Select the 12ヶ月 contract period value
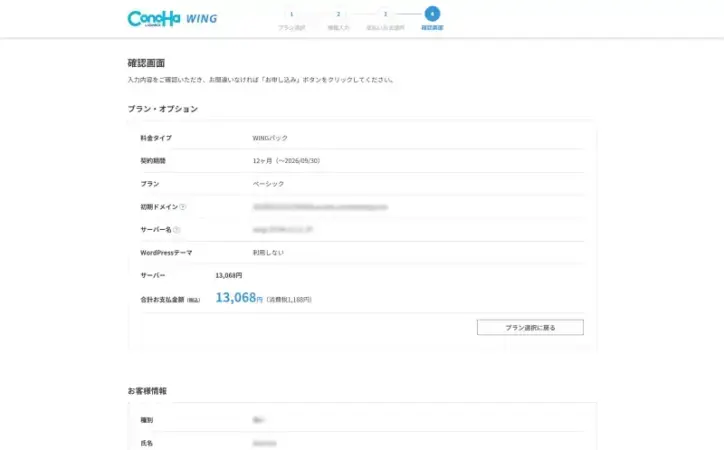 [x=286, y=161]
